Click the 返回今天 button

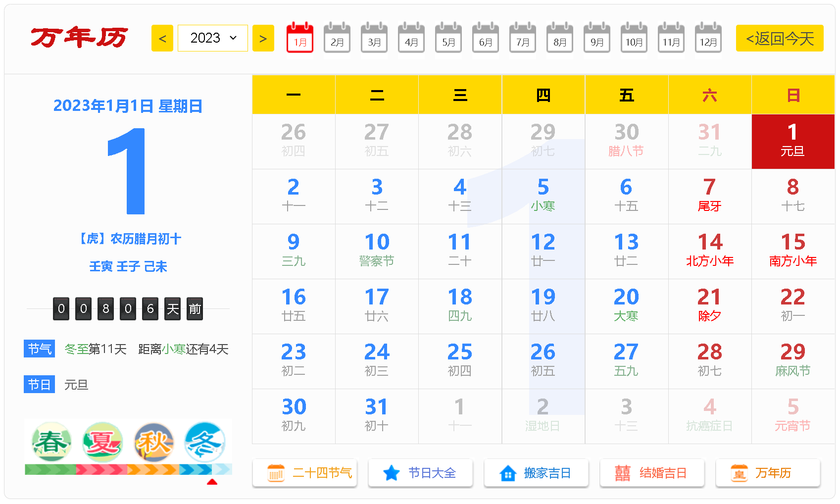click(780, 38)
